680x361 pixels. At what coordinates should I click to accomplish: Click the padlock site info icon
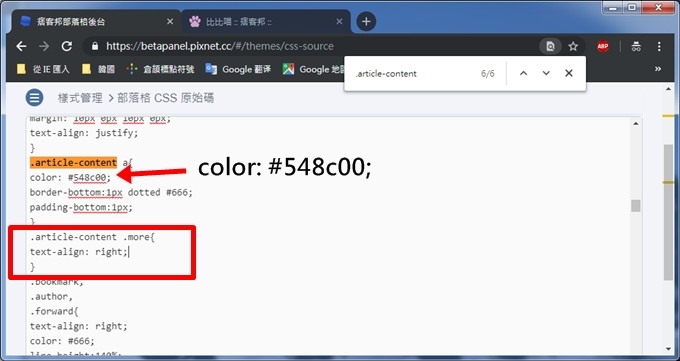click(95, 46)
